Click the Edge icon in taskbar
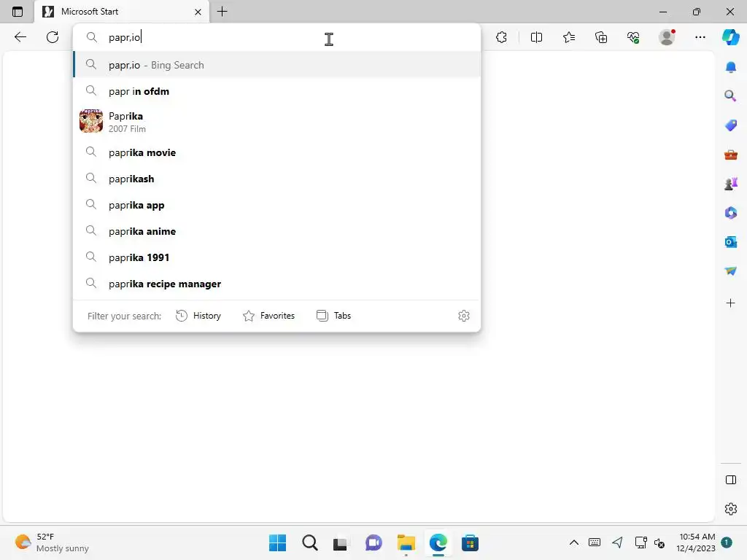 tap(438, 542)
